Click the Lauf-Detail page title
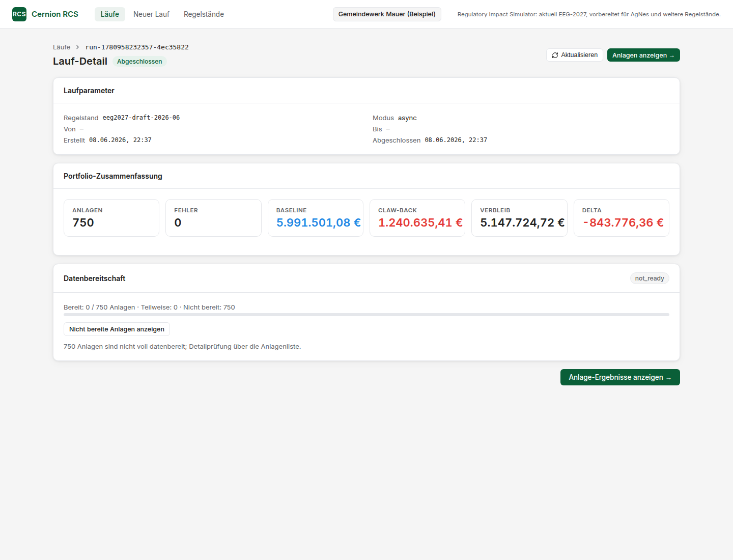The image size is (733, 560). click(80, 61)
